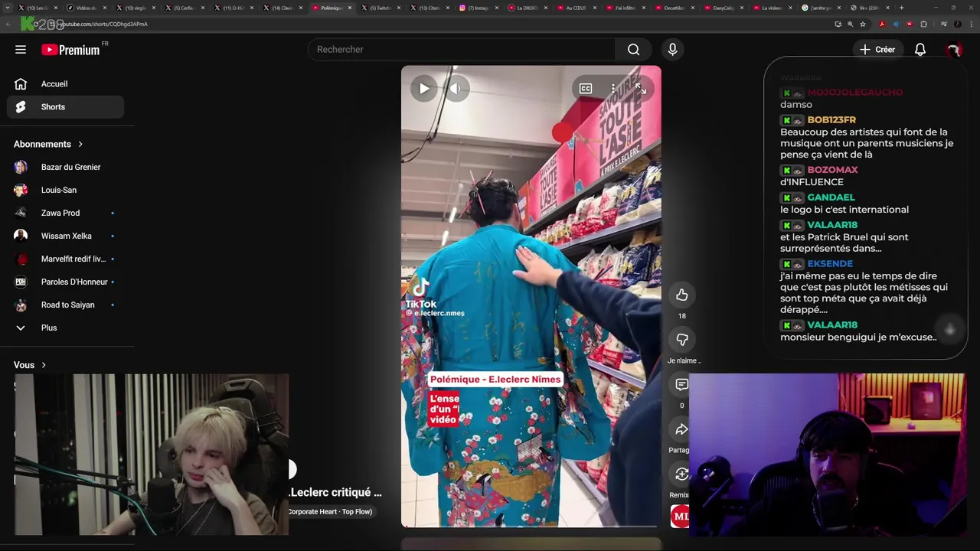This screenshot has width=980, height=551.
Task: Open the Short's comments panel
Action: coord(681,384)
